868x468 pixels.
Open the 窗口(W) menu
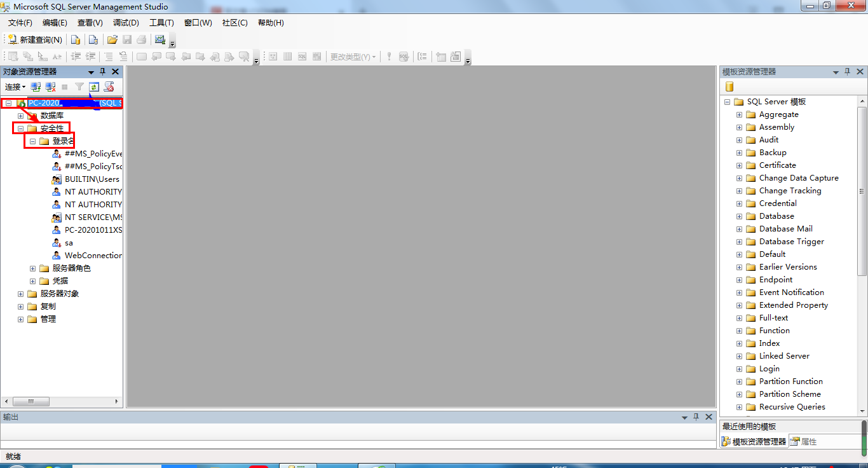pyautogui.click(x=198, y=23)
